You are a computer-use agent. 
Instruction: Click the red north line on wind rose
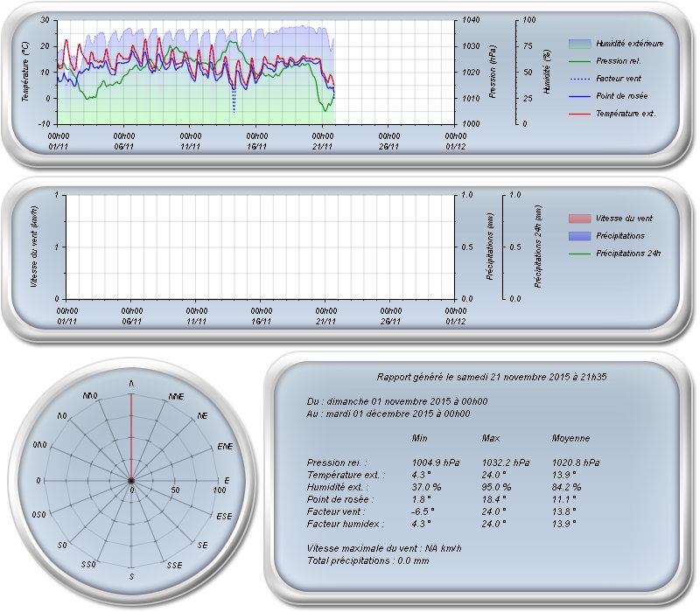pos(131,437)
